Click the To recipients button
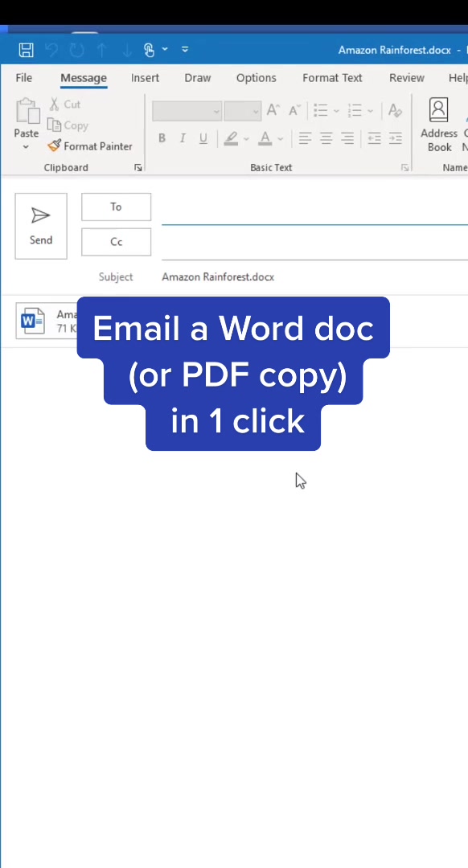The image size is (468, 868). click(116, 207)
